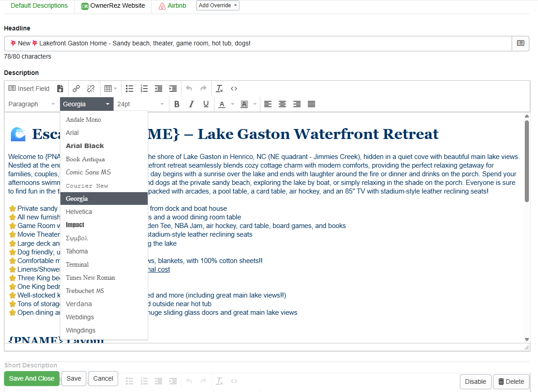Image resolution: width=538 pixels, height=392 pixels.
Task: Click the insert/edit link icon
Action: point(76,89)
